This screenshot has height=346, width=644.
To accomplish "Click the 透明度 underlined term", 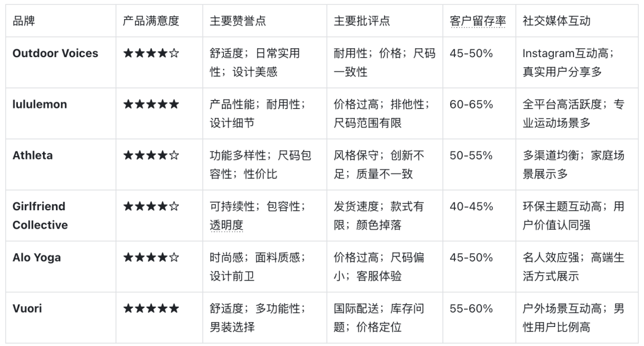I will 227,225.
